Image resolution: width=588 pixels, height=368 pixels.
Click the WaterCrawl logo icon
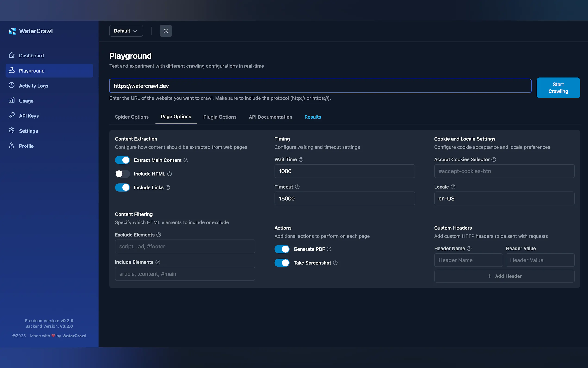(13, 31)
